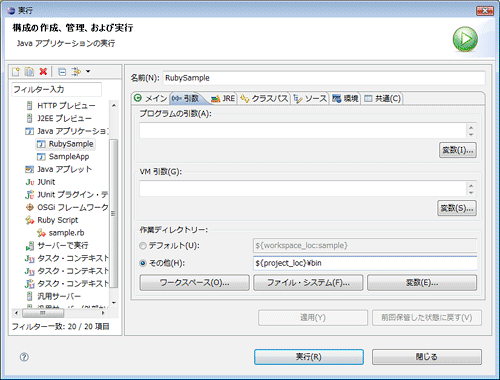
Task: Open the filter dropdown arrow in toolbar
Action: (88, 71)
